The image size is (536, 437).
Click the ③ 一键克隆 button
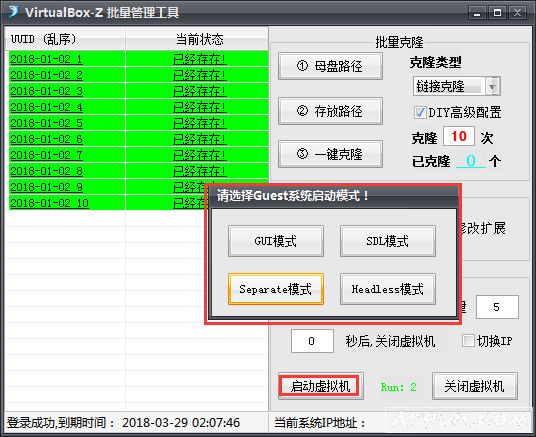pyautogui.click(x=330, y=154)
